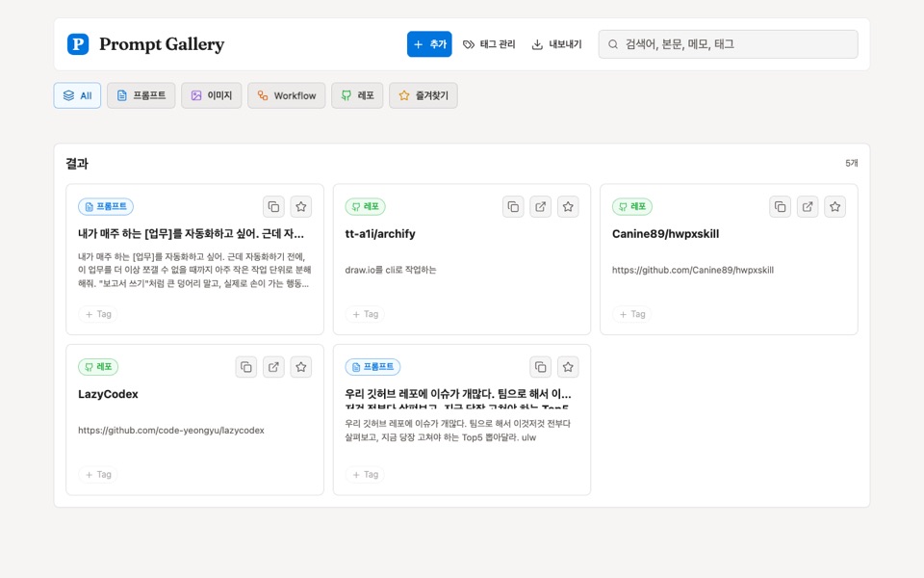Add Tag to 내가 매주 하는 card
The image size is (924, 578).
98,314
